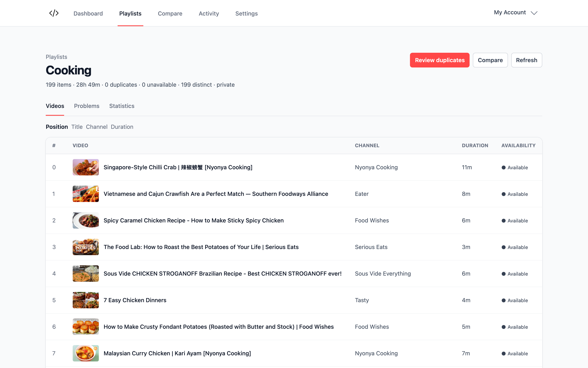This screenshot has width=588, height=368.
Task: Open the Settings nav item
Action: (x=246, y=13)
